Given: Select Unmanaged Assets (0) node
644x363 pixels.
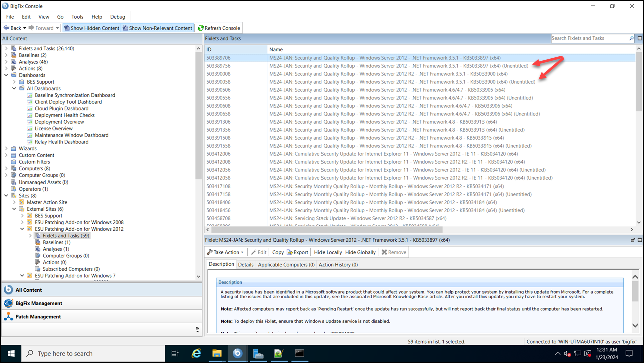Looking at the screenshot, I should [43, 182].
